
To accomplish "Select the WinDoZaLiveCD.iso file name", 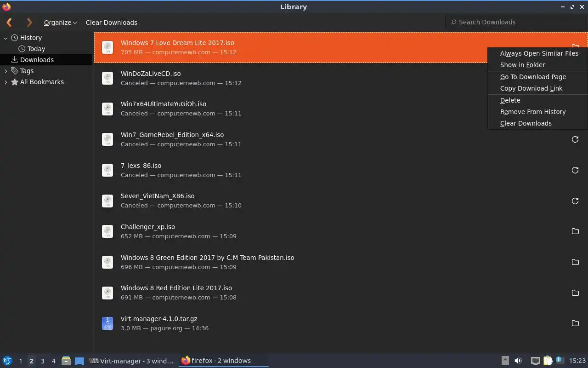I will pos(151,74).
